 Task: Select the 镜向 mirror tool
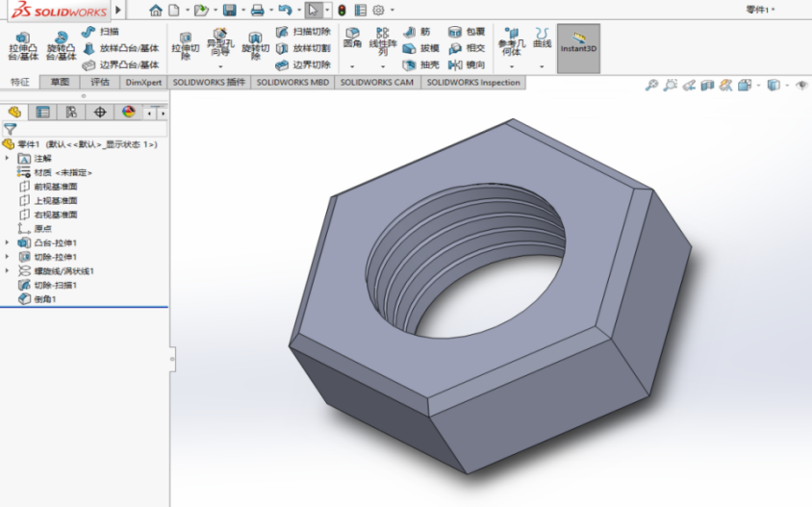[x=467, y=64]
